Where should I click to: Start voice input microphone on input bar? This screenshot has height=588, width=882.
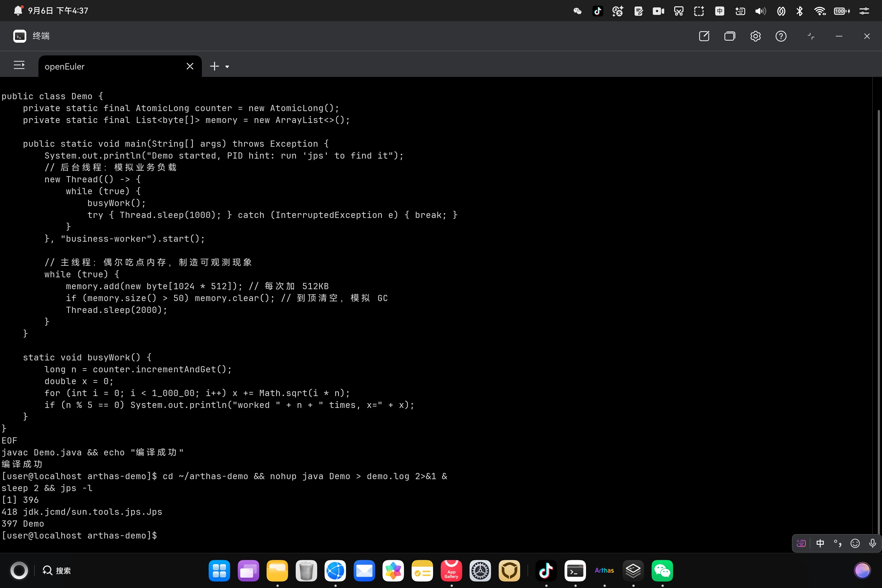(x=873, y=543)
